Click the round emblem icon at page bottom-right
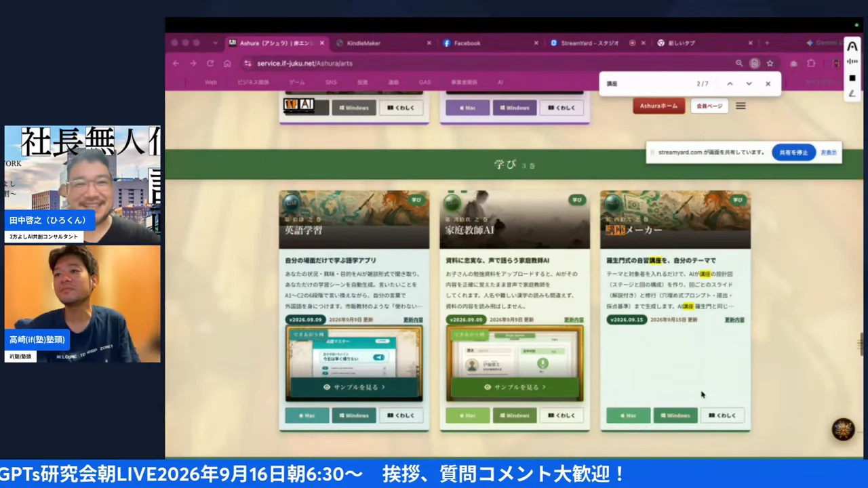The height and width of the screenshot is (488, 868). point(843,430)
